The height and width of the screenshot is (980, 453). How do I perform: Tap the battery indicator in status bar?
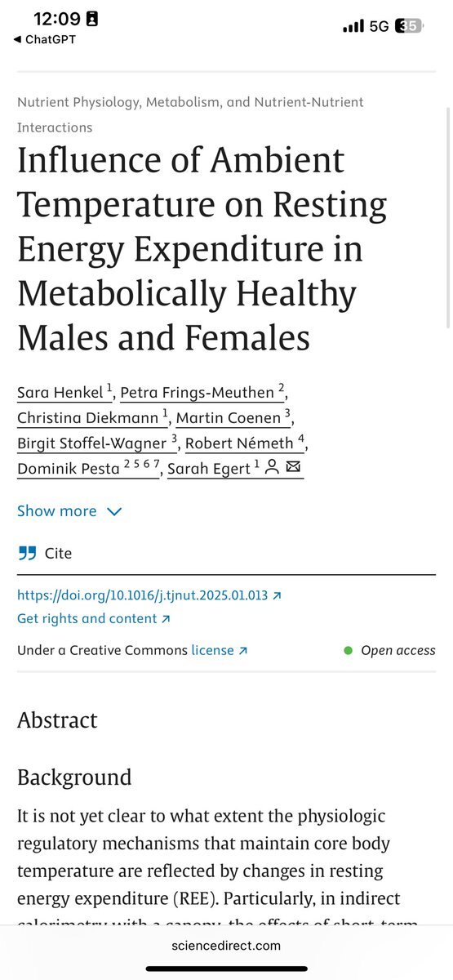[x=409, y=26]
